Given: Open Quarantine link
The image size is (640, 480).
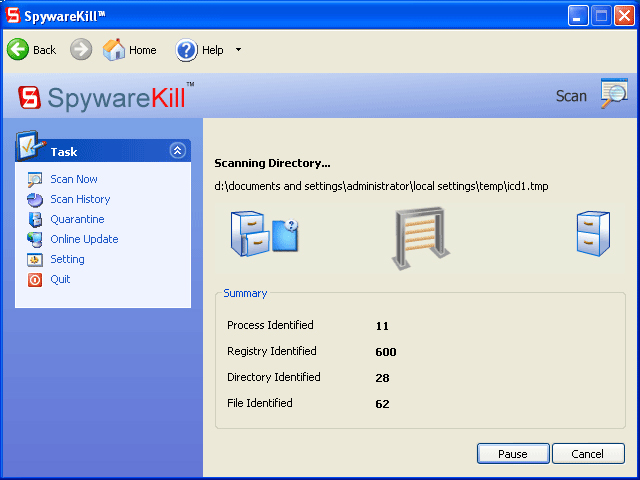Looking at the screenshot, I should (78, 219).
